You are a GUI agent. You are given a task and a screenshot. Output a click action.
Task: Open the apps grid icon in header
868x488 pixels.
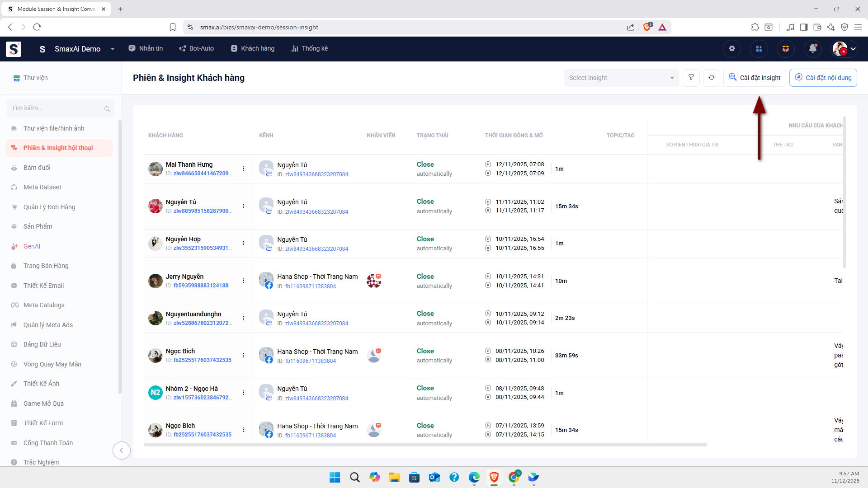(759, 49)
